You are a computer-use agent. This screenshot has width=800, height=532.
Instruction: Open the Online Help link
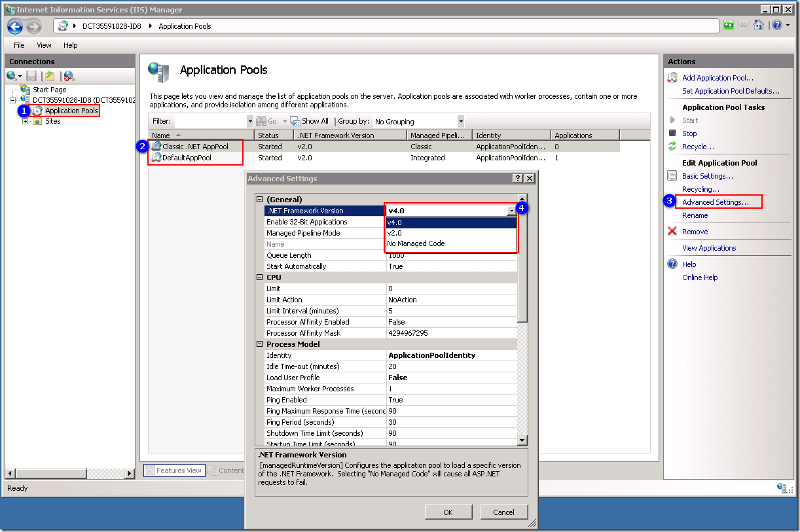[x=700, y=277]
